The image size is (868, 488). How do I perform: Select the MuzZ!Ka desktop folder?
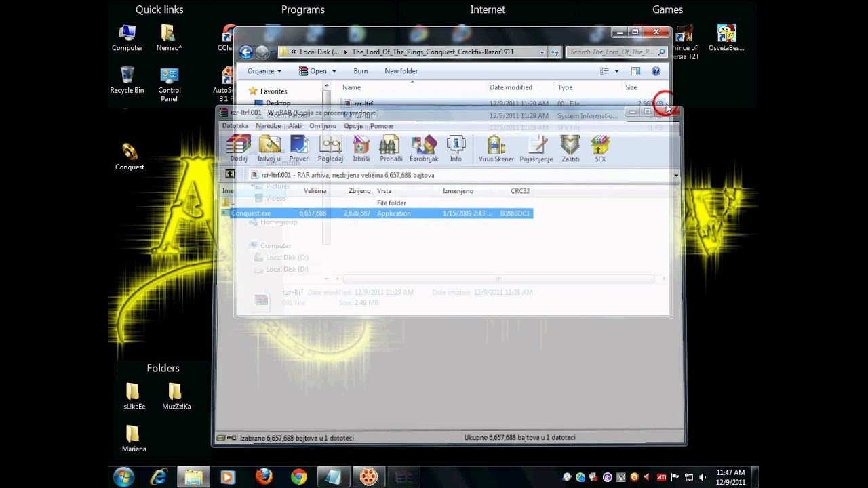[x=176, y=397]
